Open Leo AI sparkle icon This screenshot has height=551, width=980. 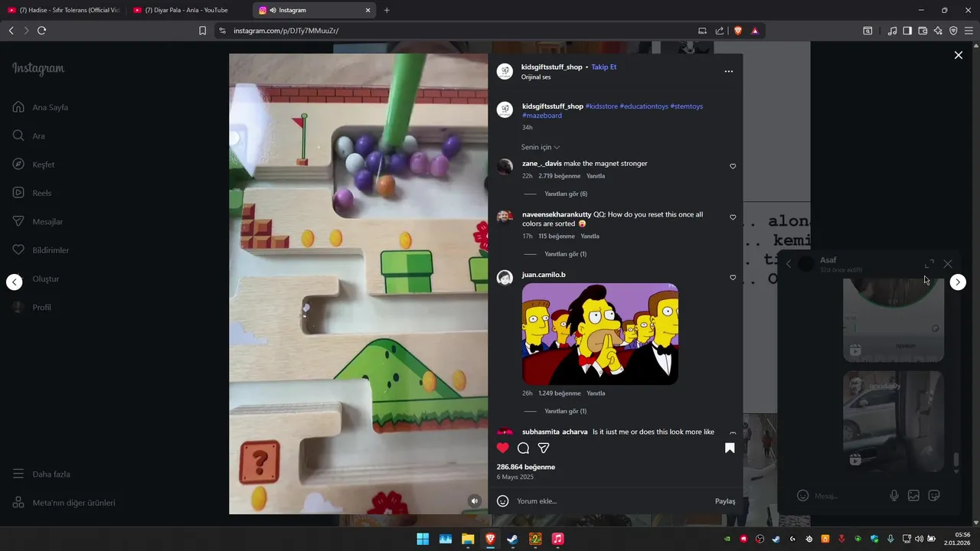click(938, 31)
